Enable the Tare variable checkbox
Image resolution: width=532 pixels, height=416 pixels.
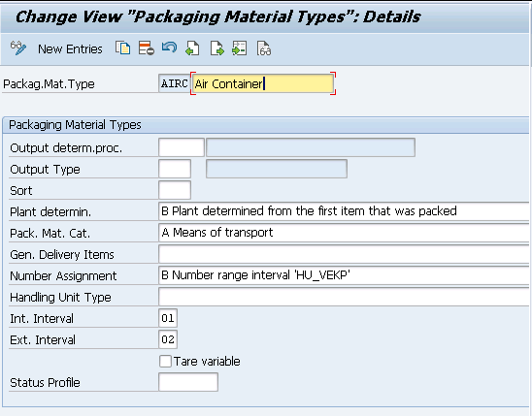(165, 361)
